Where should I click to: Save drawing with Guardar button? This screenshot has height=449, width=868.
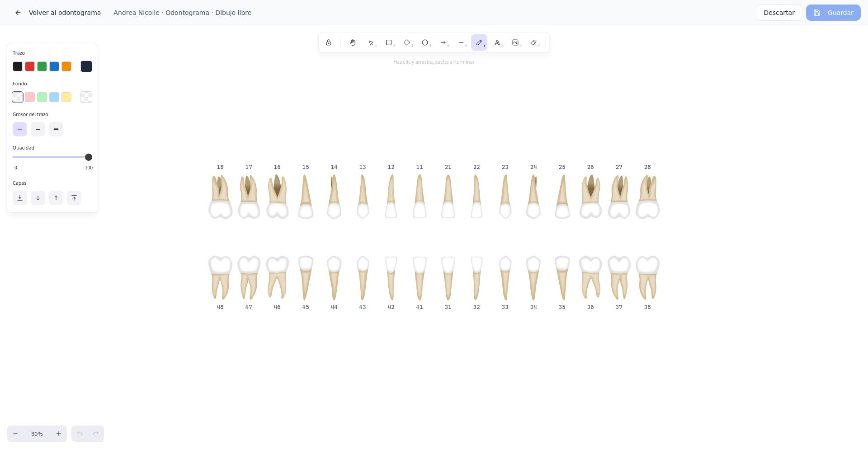(x=833, y=13)
